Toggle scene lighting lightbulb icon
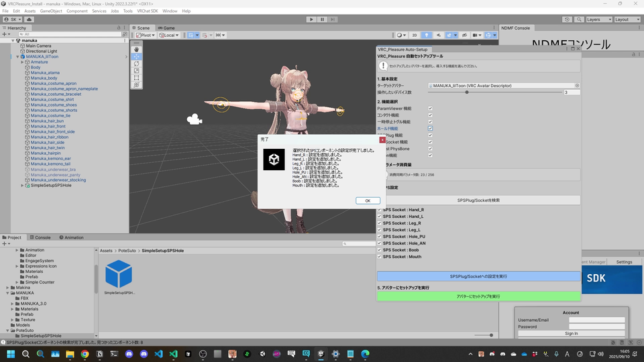Image resolution: width=644 pixels, height=362 pixels. coord(427,36)
